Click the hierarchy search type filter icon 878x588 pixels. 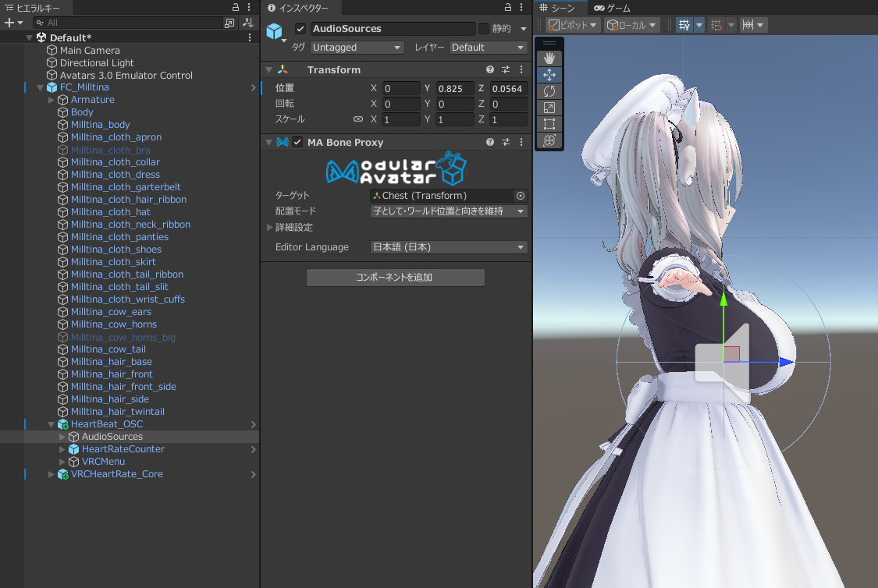(x=229, y=23)
